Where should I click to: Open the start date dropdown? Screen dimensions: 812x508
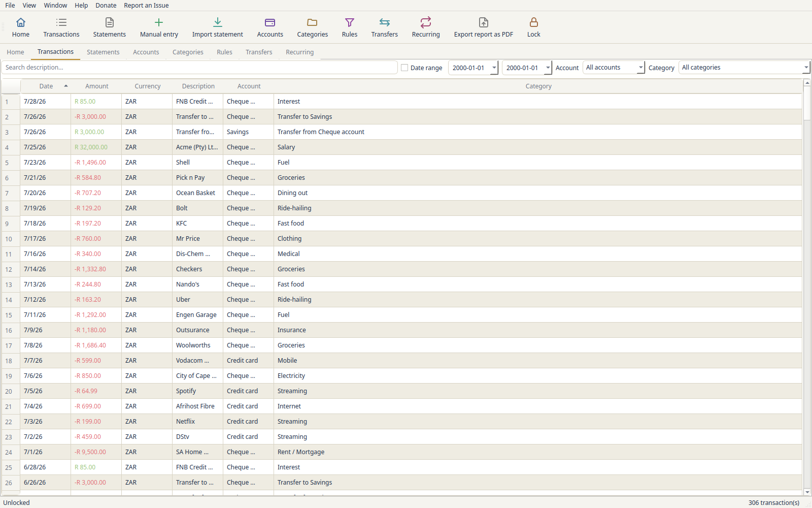click(494, 68)
